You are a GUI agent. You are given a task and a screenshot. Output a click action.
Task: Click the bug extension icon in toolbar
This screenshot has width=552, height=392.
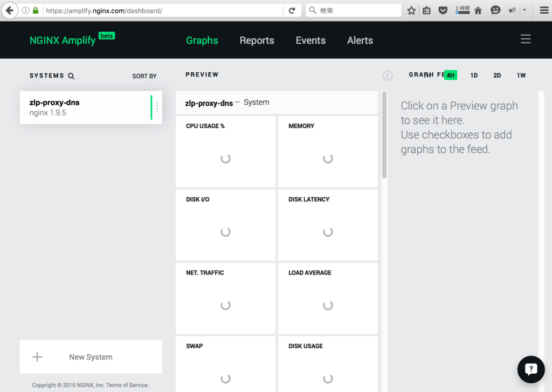tap(512, 10)
